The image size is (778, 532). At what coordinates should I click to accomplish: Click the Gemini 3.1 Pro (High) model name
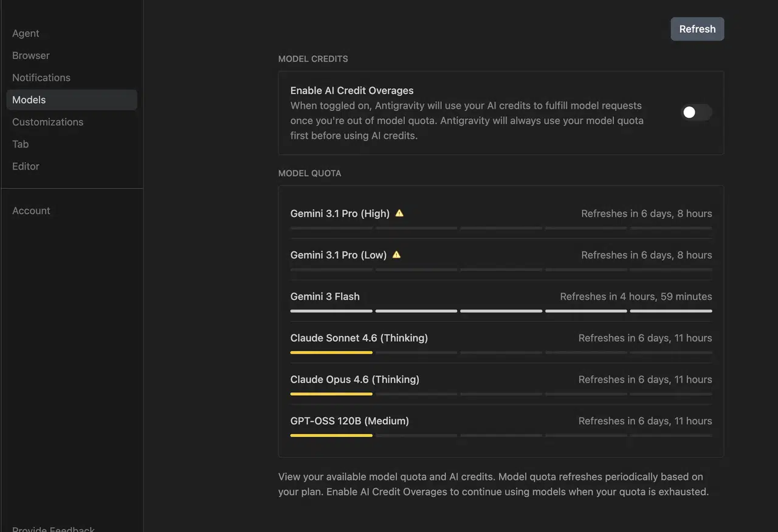pos(340,213)
